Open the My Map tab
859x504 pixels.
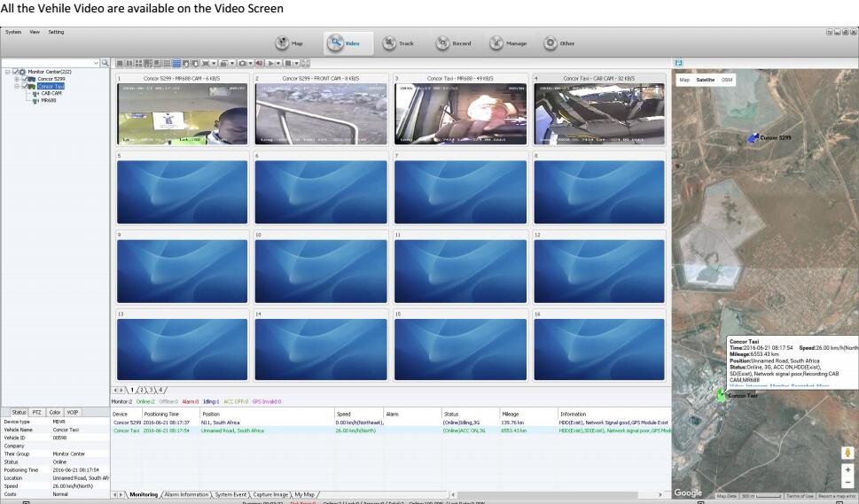pyautogui.click(x=305, y=494)
